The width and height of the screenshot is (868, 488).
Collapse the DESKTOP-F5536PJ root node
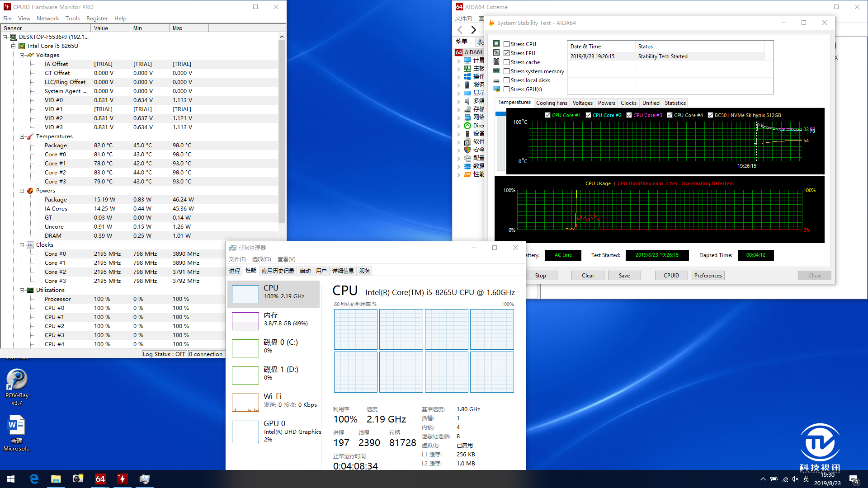click(5, 37)
